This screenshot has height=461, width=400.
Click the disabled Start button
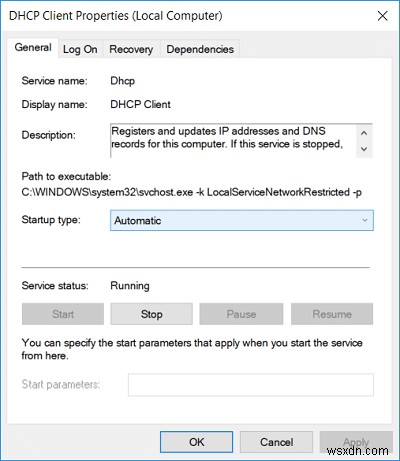click(x=63, y=314)
